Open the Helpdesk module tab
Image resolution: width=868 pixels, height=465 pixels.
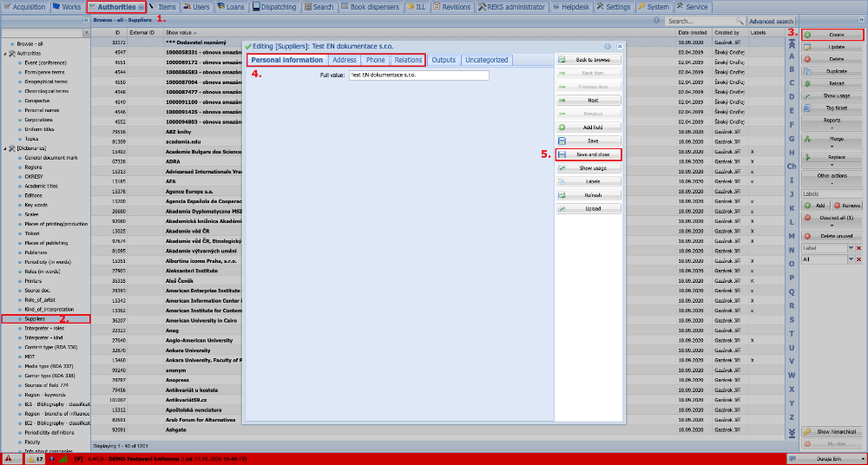[x=572, y=7]
